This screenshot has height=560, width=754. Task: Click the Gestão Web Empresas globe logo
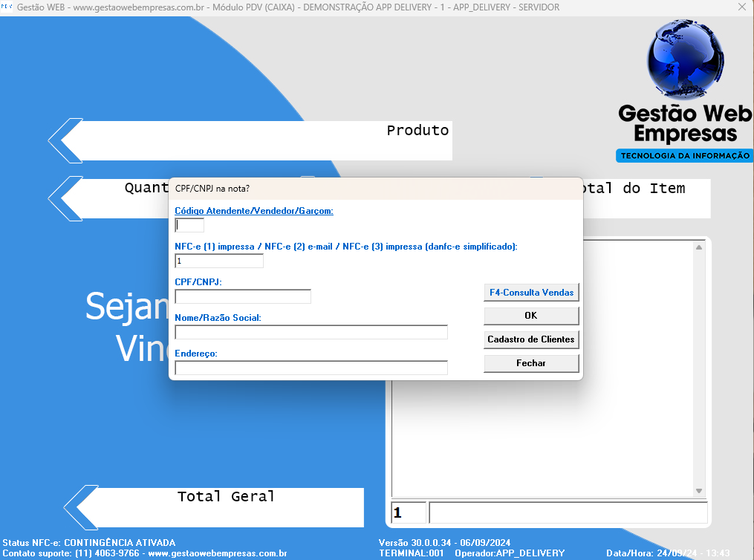pos(683,61)
